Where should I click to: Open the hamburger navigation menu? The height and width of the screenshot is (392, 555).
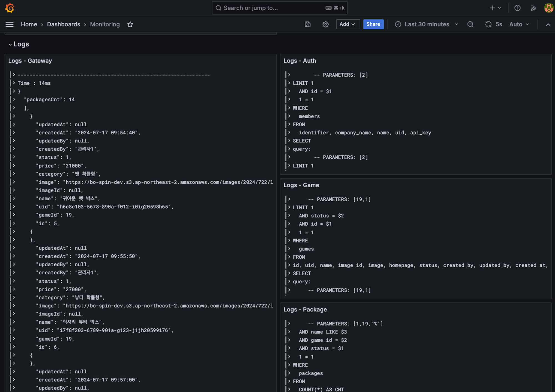[x=9, y=24]
